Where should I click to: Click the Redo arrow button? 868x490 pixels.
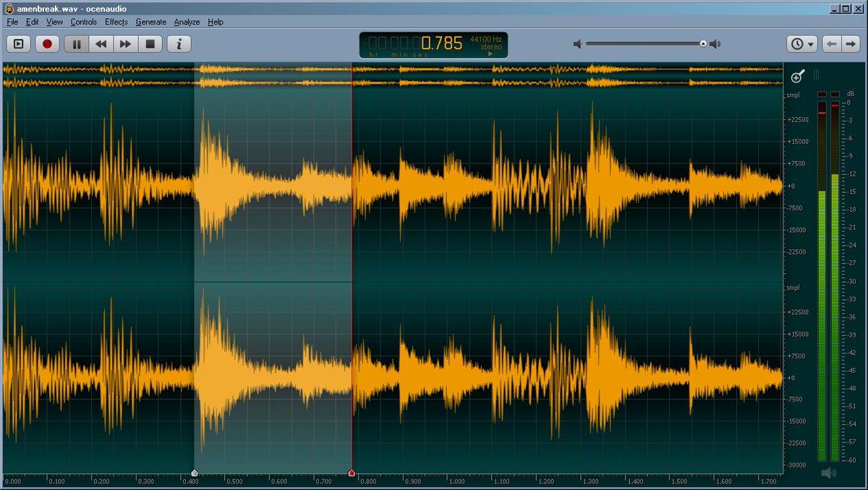851,43
